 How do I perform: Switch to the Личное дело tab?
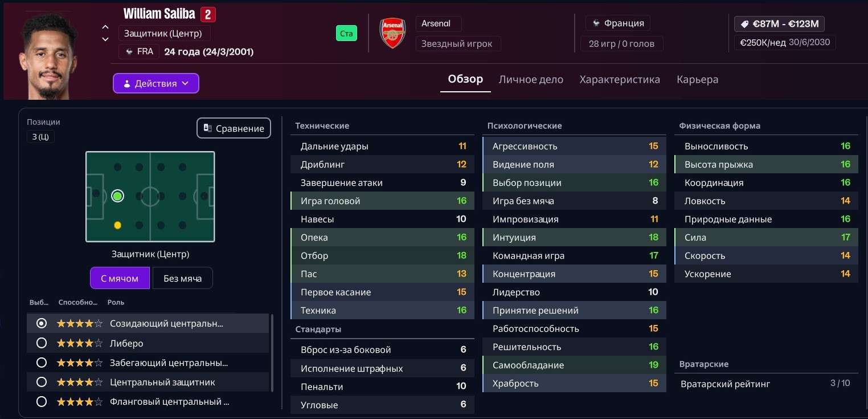(x=531, y=80)
